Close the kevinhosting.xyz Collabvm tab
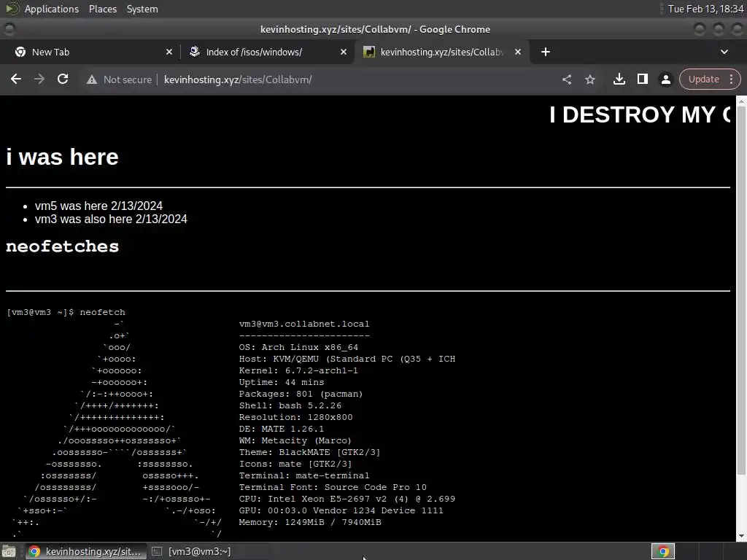 coord(518,52)
